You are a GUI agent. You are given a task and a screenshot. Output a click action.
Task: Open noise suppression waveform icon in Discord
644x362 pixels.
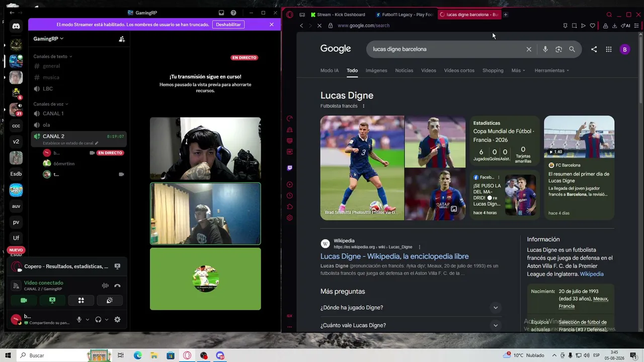pos(105,286)
